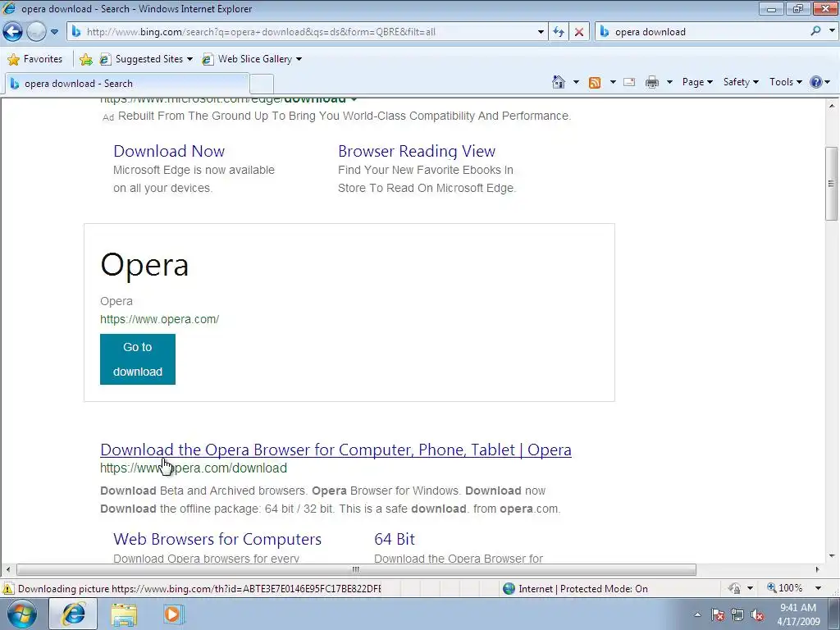Screen dimensions: 840x630
Task: Click the status bar warning icon
Action: click(x=7, y=589)
